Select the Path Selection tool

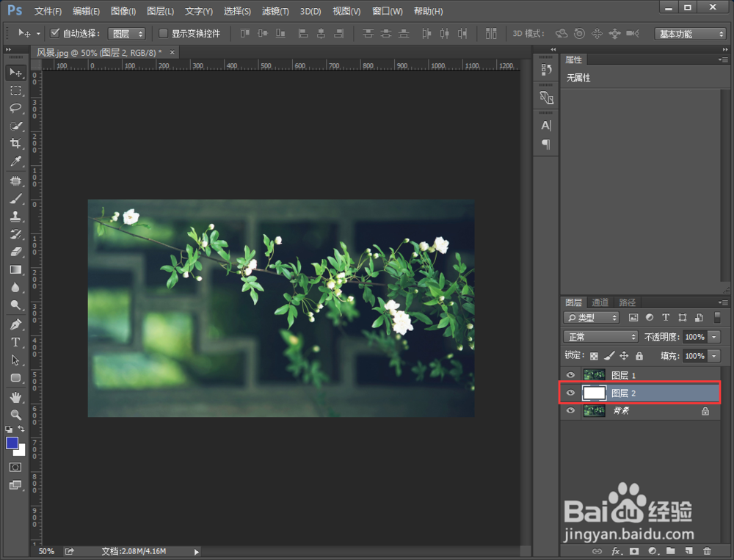tap(15, 360)
